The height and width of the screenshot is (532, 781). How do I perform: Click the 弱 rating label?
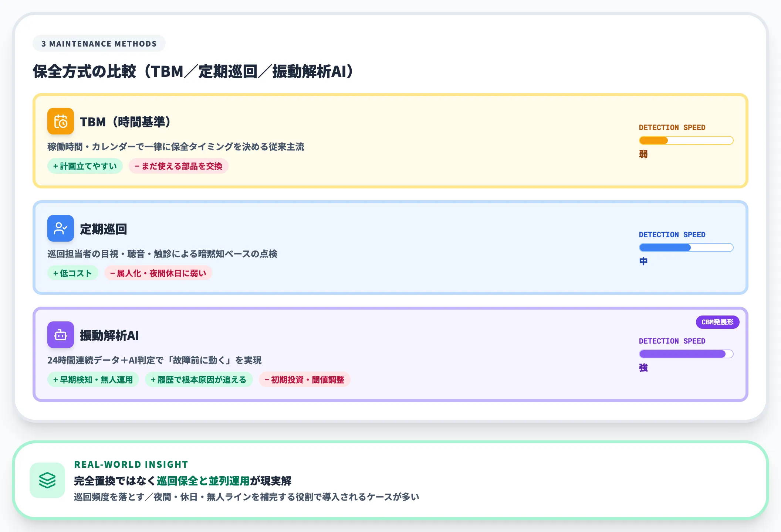pyautogui.click(x=643, y=154)
